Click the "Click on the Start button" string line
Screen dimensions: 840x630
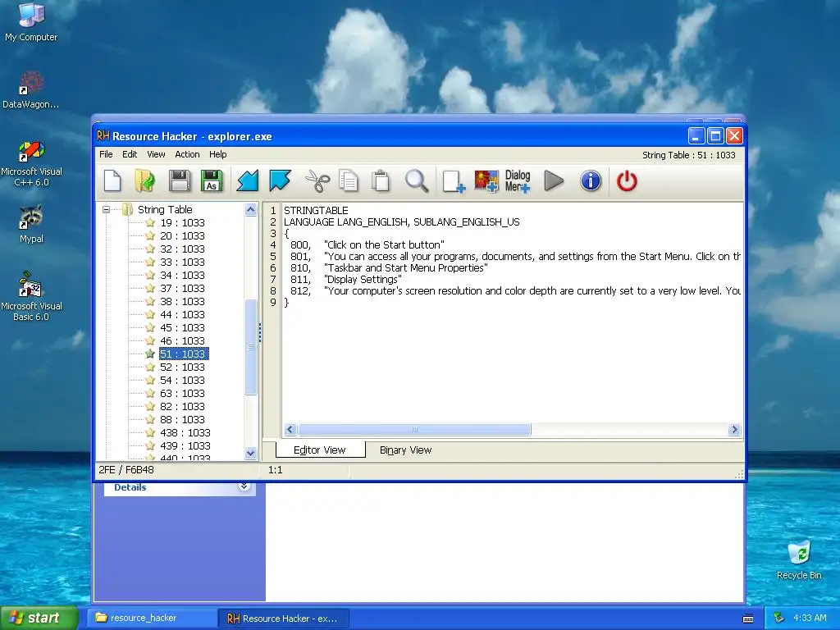tap(384, 244)
